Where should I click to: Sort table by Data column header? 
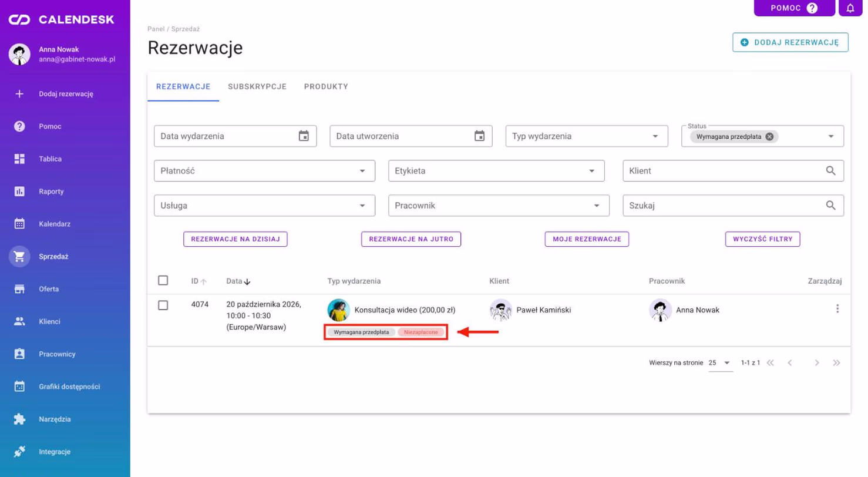[x=238, y=281]
